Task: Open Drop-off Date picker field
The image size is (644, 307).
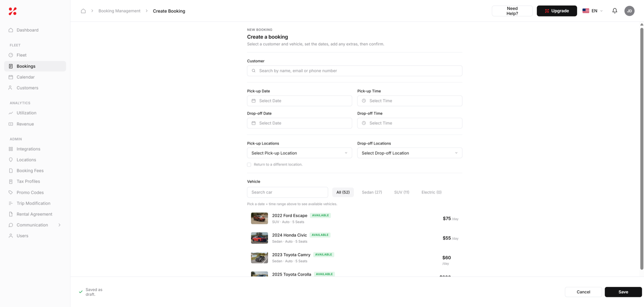Action: click(x=299, y=123)
